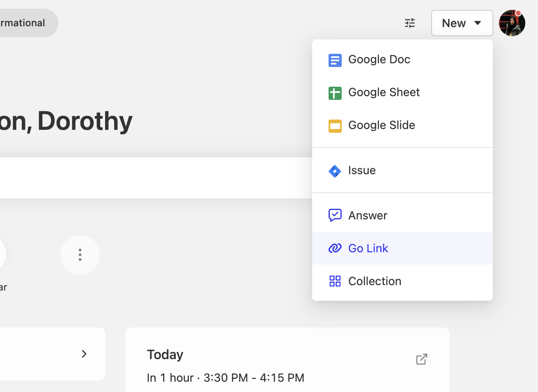Click the Answer speech bubble icon
Viewport: 538px width, 392px height.
point(335,215)
